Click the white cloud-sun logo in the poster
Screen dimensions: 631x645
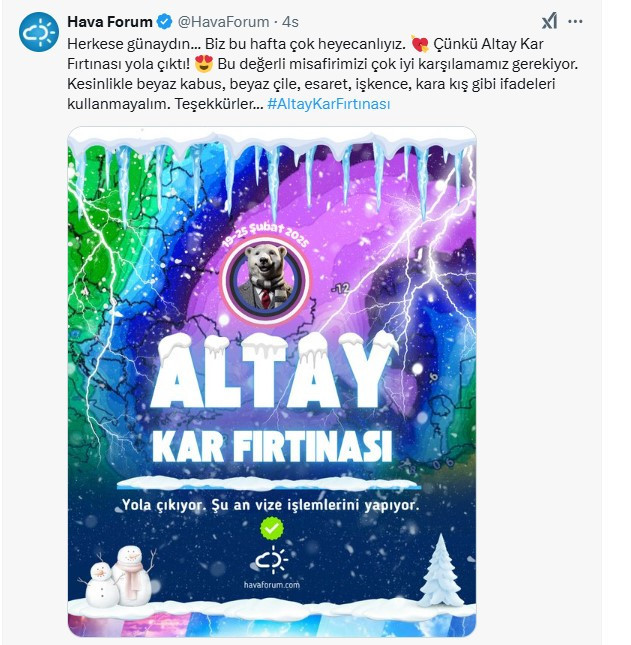pos(271,560)
